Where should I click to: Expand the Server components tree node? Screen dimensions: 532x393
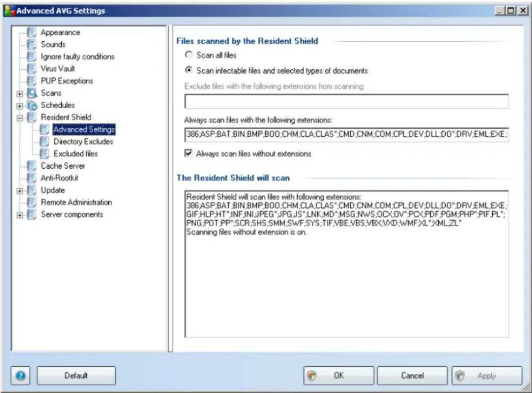20,215
